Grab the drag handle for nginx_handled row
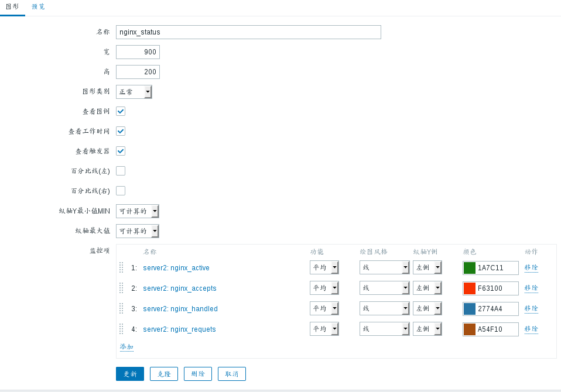The image size is (561, 392). (x=121, y=308)
